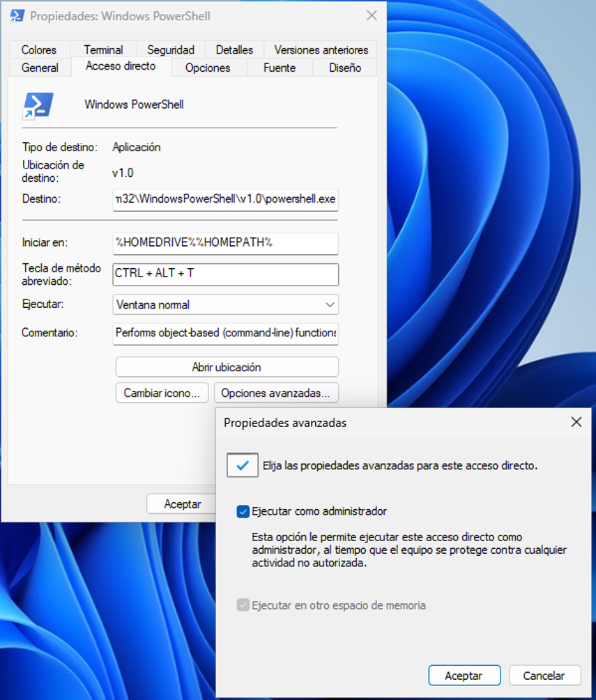Click the Comentario text field
Screen dimensions: 596x700
click(x=226, y=334)
